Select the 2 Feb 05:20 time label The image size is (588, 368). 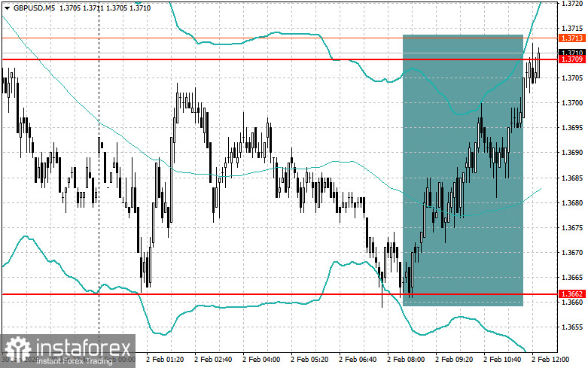click(x=309, y=360)
